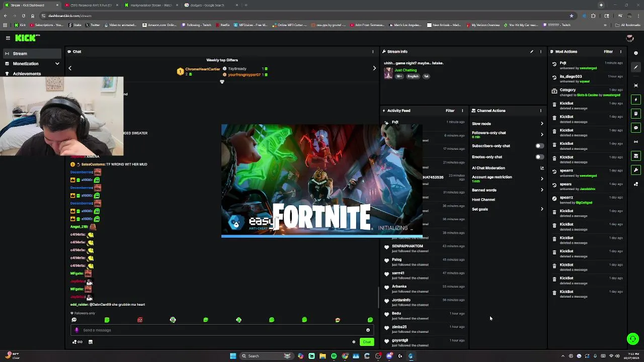Click Slots & Casino category link
Viewport: 644px width, 362px height.
pyautogui.click(x=588, y=95)
